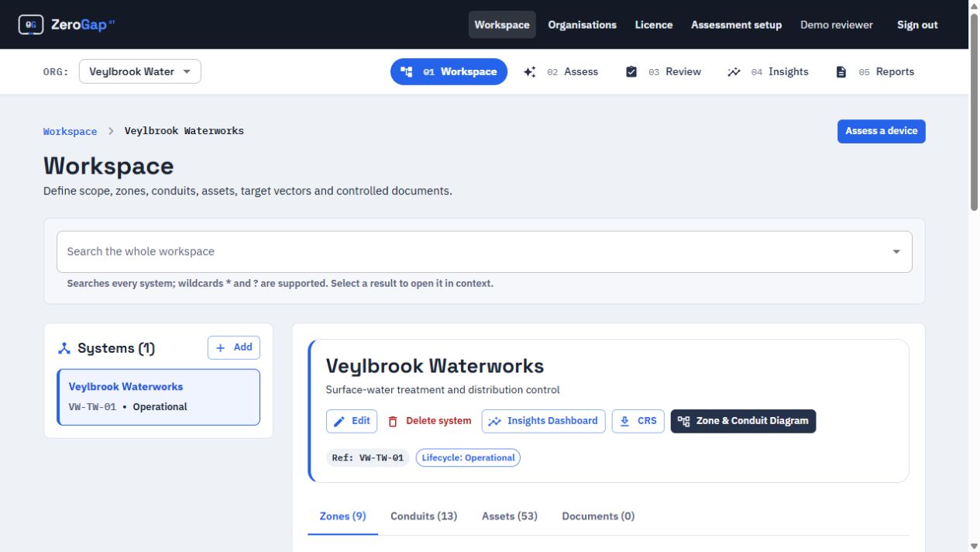Expand the workspace search dropdown arrow
The image size is (980, 552).
click(896, 252)
